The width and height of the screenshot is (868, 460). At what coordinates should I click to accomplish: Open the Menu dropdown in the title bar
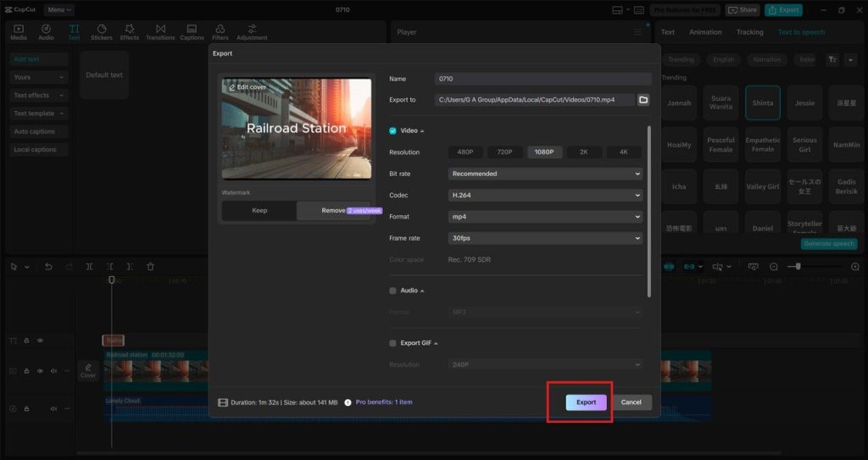point(58,10)
